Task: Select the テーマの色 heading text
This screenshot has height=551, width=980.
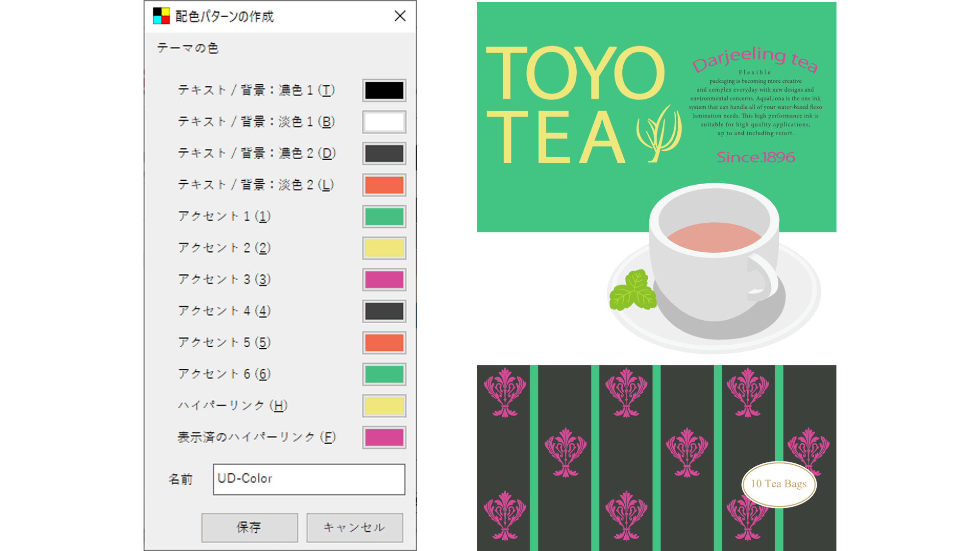Action: point(187,48)
